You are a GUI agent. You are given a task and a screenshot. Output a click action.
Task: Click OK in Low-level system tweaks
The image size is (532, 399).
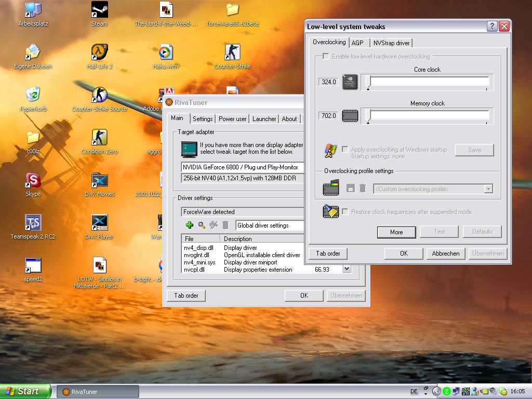pos(404,254)
